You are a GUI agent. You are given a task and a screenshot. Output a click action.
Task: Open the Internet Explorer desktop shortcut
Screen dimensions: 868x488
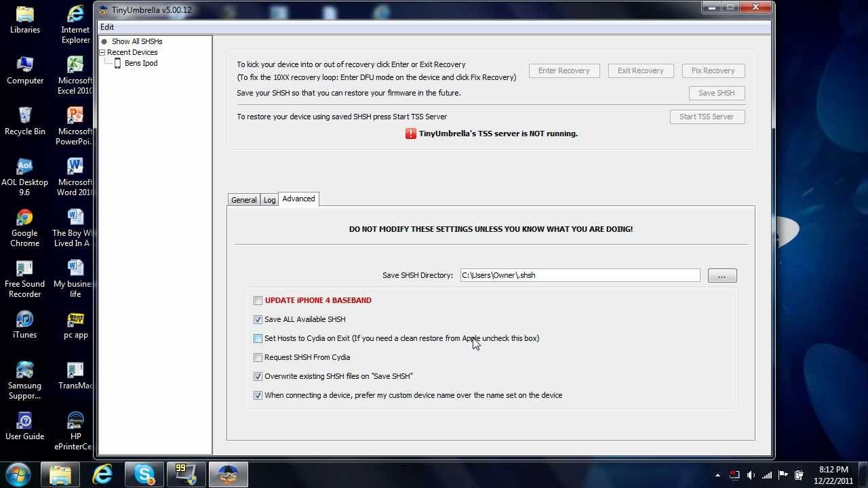(x=75, y=25)
